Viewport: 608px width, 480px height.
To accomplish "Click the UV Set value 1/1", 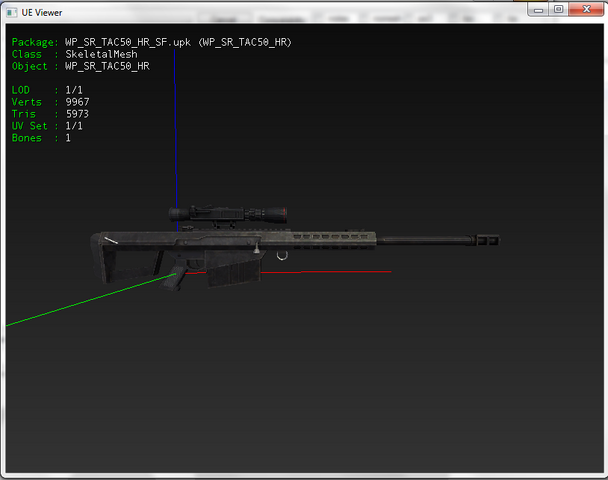I will (x=74, y=126).
